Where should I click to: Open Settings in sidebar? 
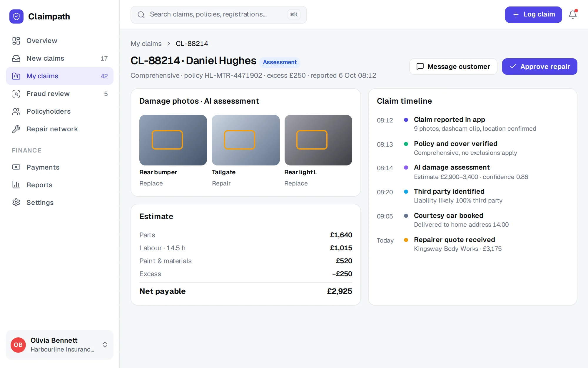click(60, 203)
